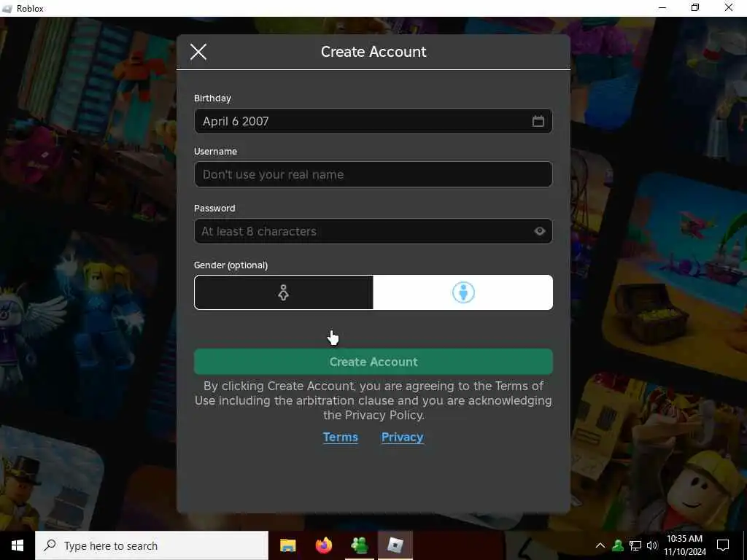Screen dimensions: 747x560
Task: Select the Roblox taskbar icon
Action: [x=395, y=545]
